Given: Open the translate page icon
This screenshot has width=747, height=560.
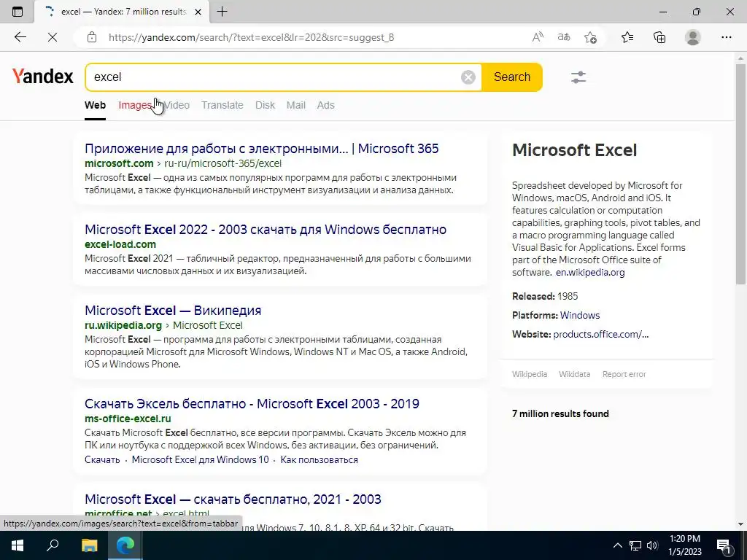Looking at the screenshot, I should coord(564,37).
